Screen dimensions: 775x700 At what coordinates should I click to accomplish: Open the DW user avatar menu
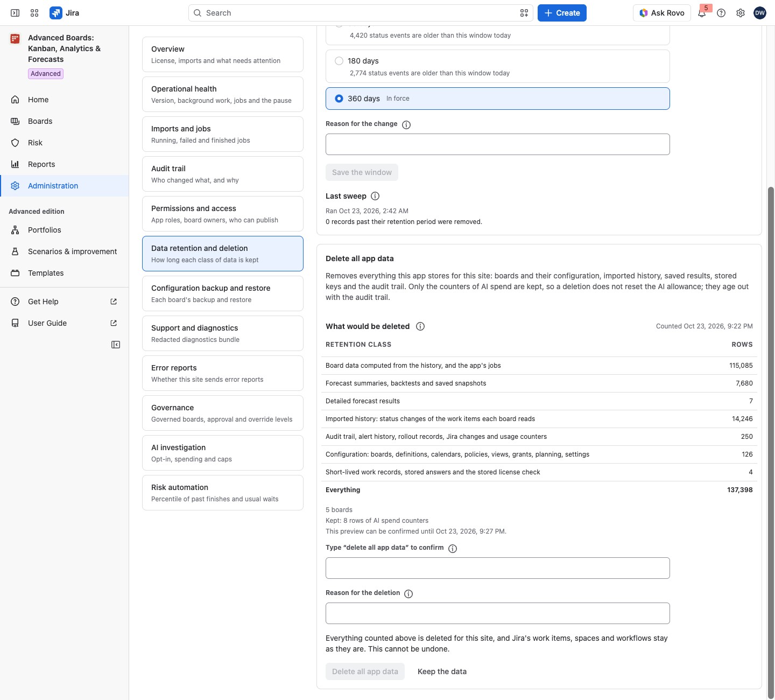pyautogui.click(x=760, y=13)
